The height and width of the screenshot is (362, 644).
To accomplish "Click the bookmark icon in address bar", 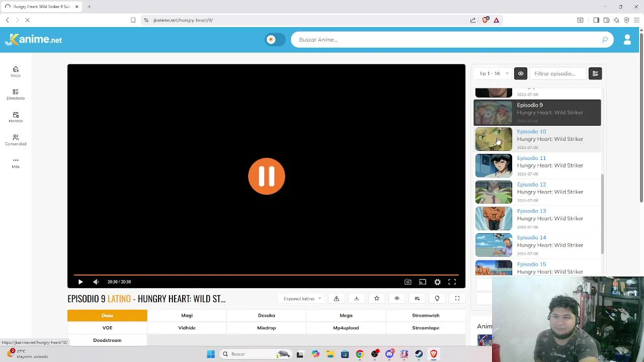I will pos(133,20).
